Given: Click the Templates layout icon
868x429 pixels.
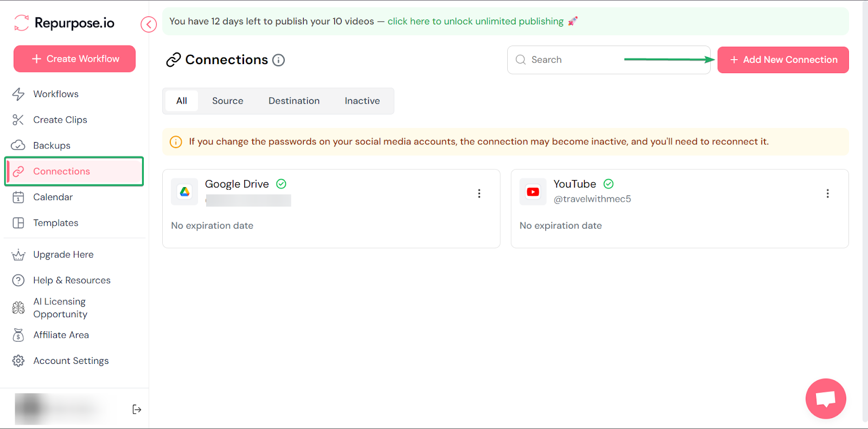Looking at the screenshot, I should click(18, 223).
